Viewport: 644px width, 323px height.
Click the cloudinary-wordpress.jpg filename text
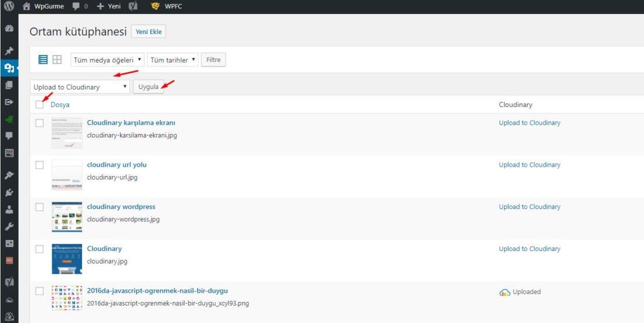123,219
